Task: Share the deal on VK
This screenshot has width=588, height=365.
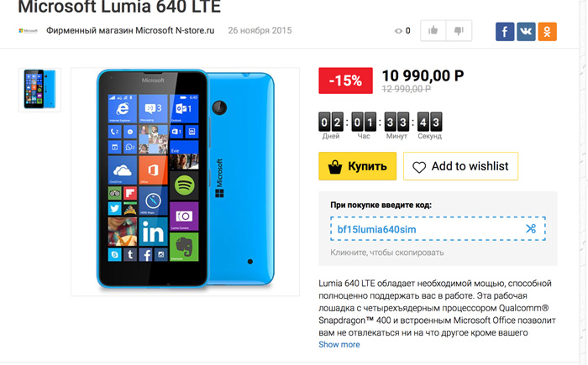Action: 526,32
